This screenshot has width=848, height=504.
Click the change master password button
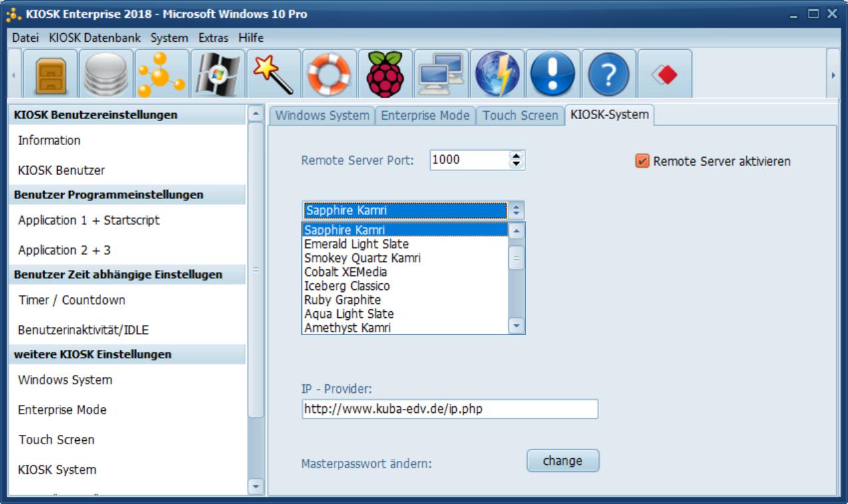tap(563, 461)
